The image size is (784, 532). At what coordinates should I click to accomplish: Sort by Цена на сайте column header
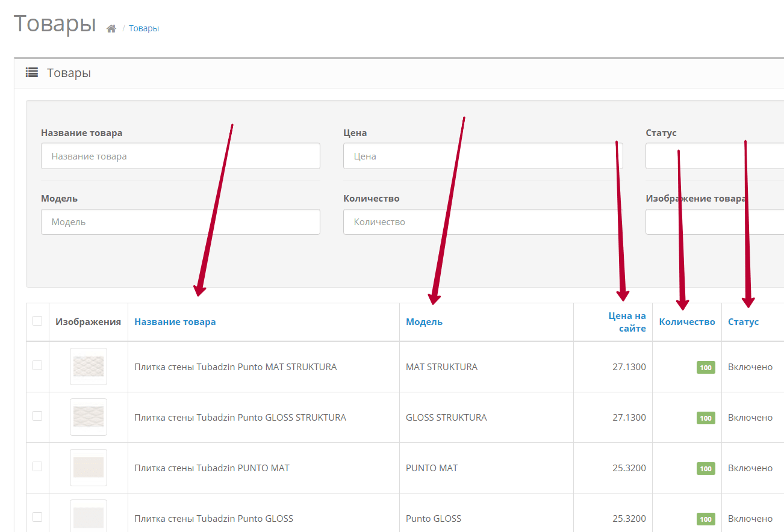tap(627, 322)
